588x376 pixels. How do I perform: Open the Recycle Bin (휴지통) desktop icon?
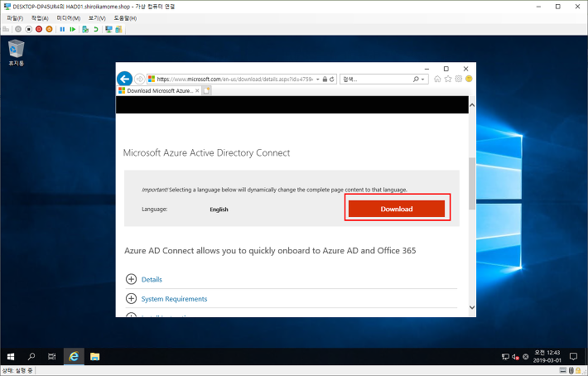pyautogui.click(x=16, y=53)
